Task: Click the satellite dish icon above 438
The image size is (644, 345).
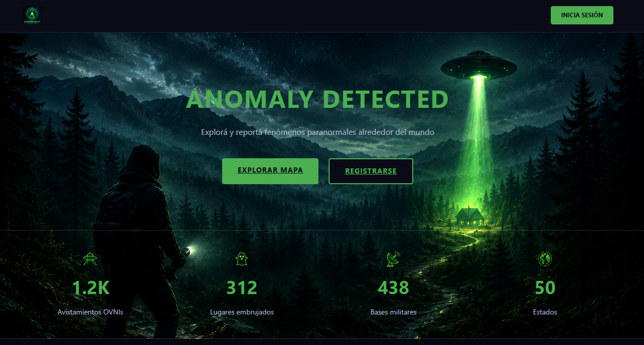Action: 393,259
